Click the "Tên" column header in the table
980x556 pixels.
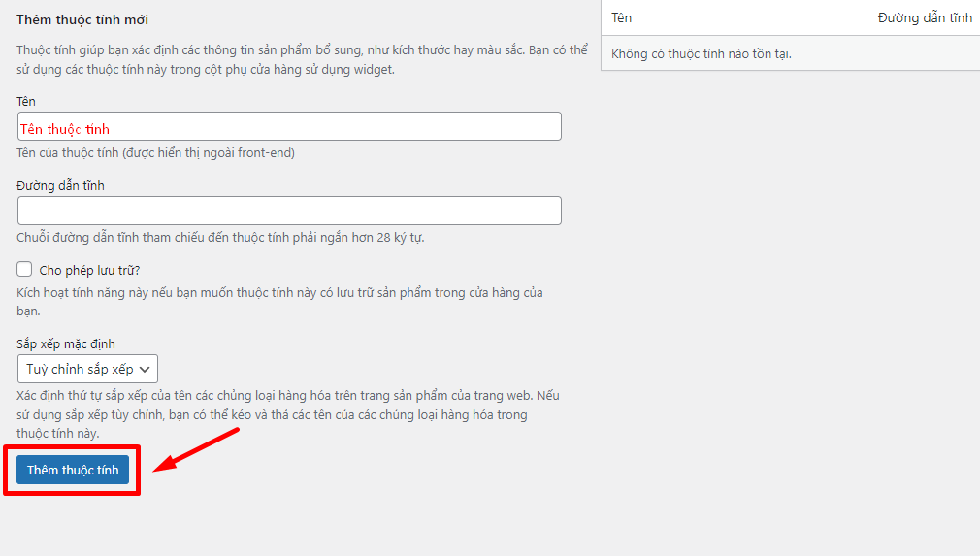(x=622, y=17)
